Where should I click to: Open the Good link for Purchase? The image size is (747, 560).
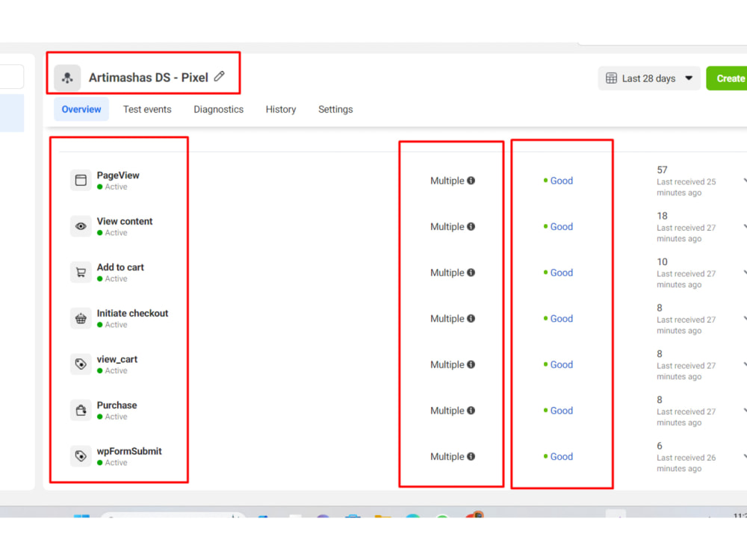click(562, 411)
